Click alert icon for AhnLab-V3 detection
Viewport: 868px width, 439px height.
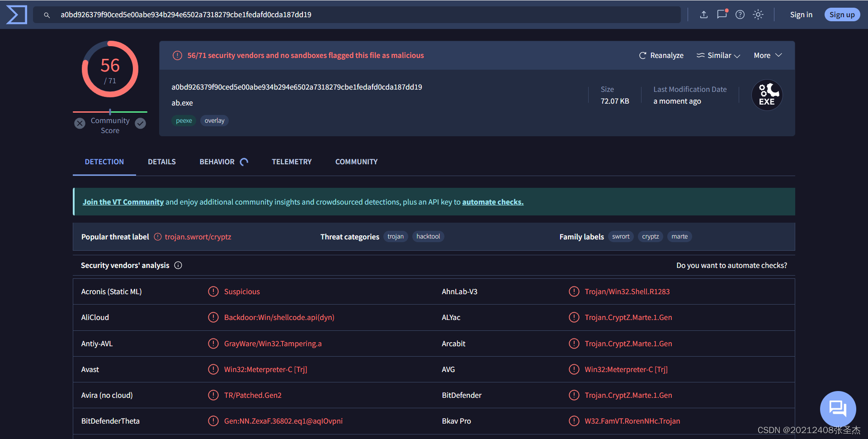[574, 291]
